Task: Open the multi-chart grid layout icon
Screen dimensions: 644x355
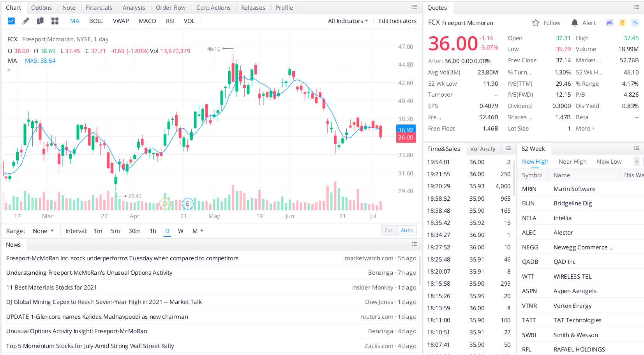Action: [55, 21]
